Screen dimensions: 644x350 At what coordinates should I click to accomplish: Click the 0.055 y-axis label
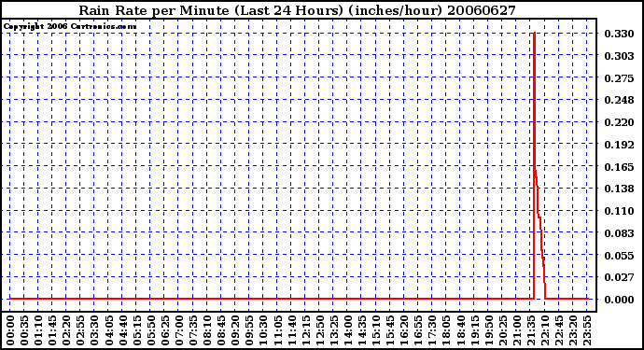coord(619,256)
